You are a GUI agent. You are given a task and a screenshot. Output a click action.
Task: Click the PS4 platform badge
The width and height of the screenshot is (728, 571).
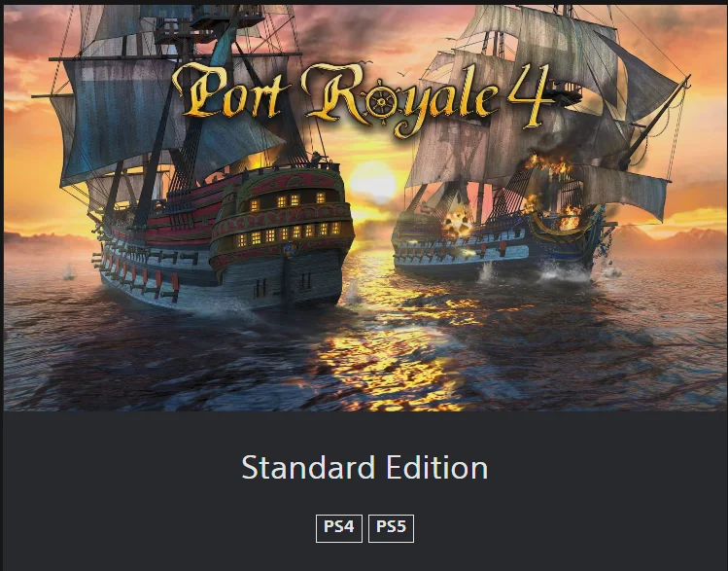coord(339,528)
